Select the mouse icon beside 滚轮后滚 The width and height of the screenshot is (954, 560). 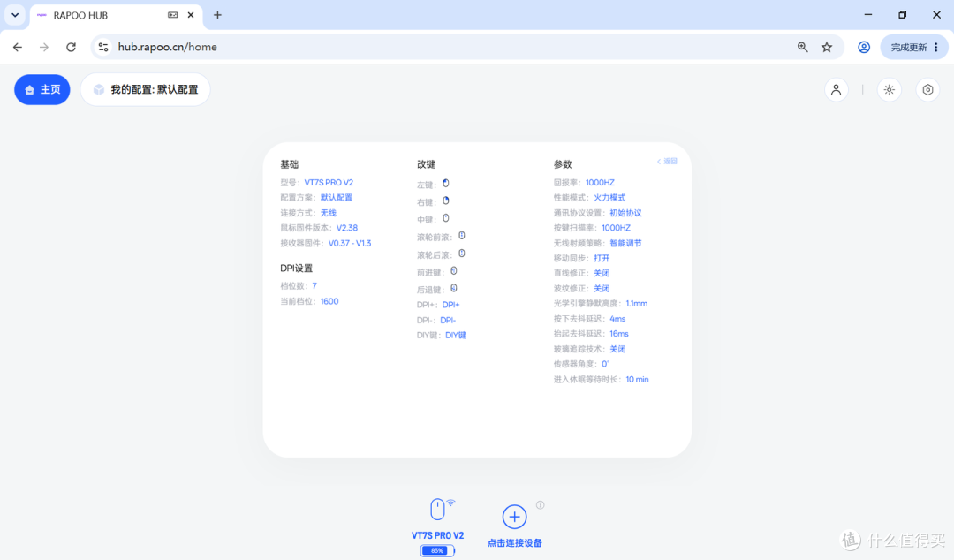point(462,254)
